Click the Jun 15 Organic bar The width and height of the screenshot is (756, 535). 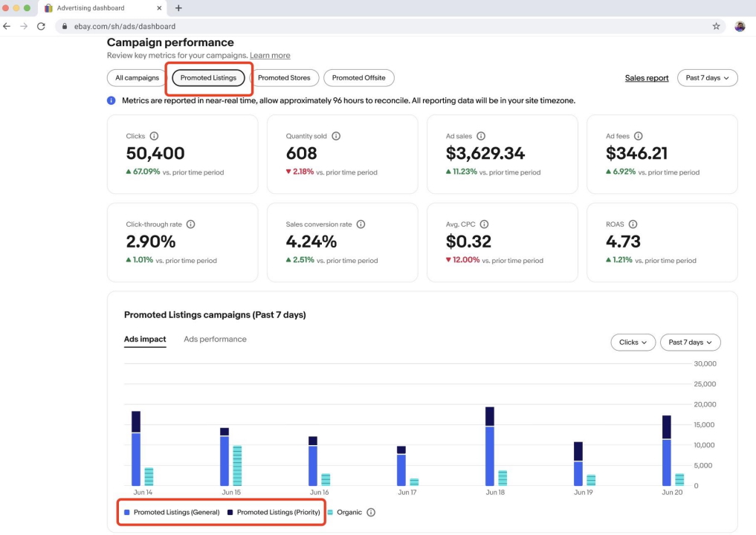[237, 466]
